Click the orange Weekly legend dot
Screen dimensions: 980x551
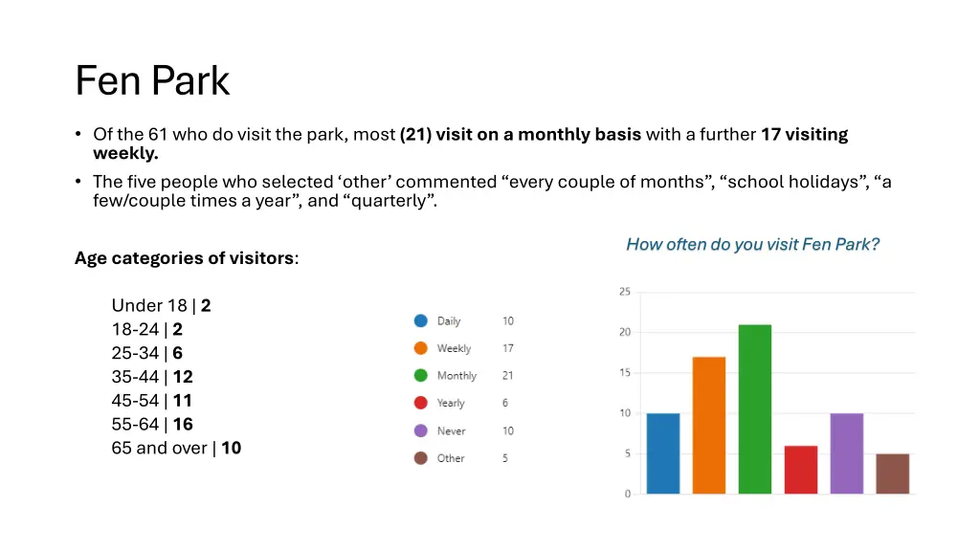coord(421,348)
